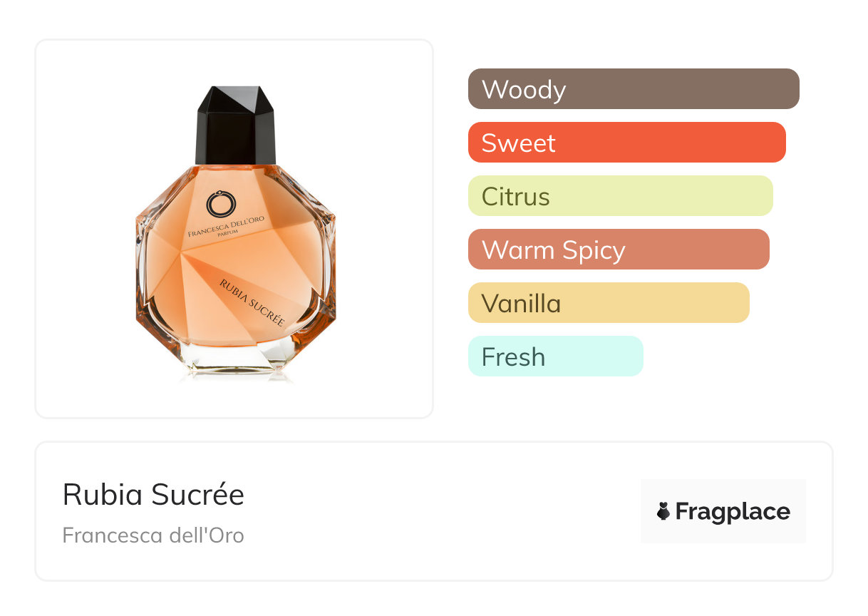Click the Rubia Sucrée title text
This screenshot has width=868, height=616.
click(x=153, y=495)
